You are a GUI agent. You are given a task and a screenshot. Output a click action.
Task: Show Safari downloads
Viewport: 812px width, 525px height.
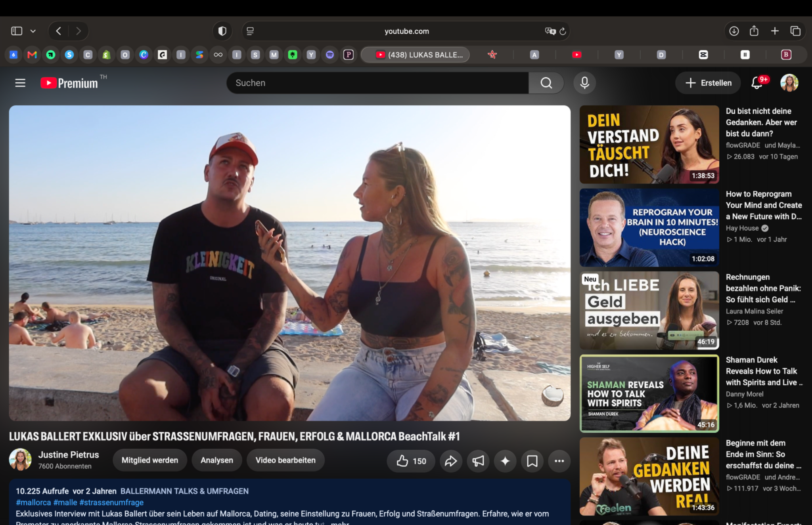[x=734, y=31]
